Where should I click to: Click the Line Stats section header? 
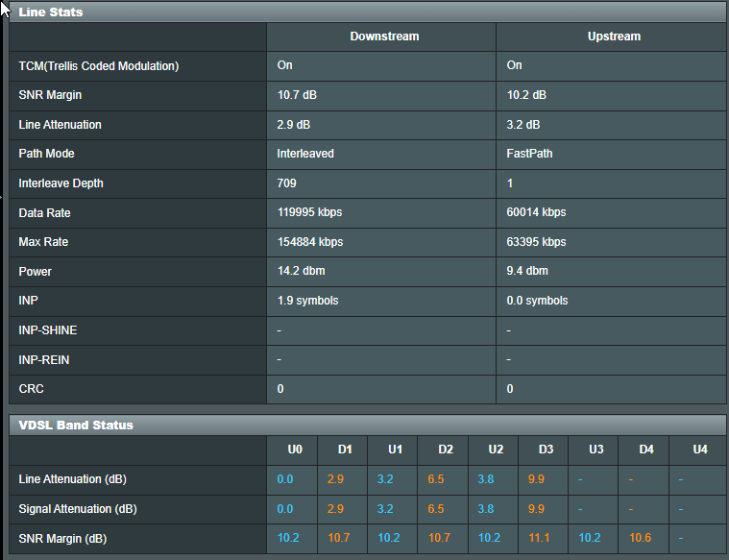coord(51,12)
